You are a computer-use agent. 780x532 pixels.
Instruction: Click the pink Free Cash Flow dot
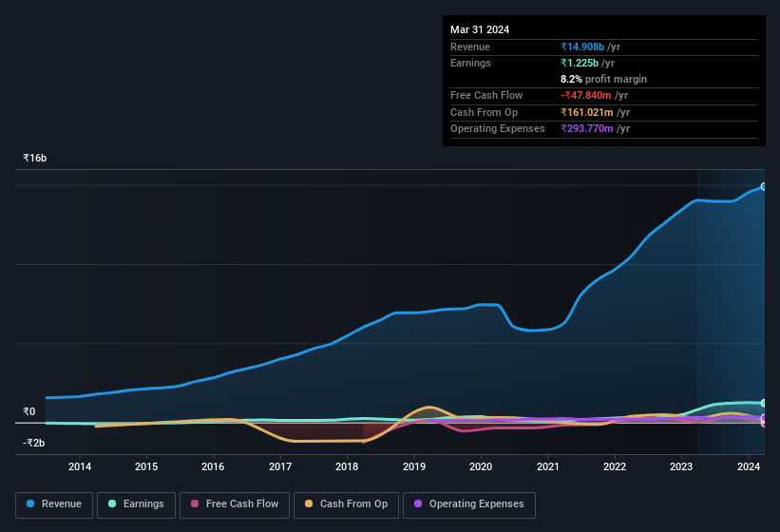[195, 503]
